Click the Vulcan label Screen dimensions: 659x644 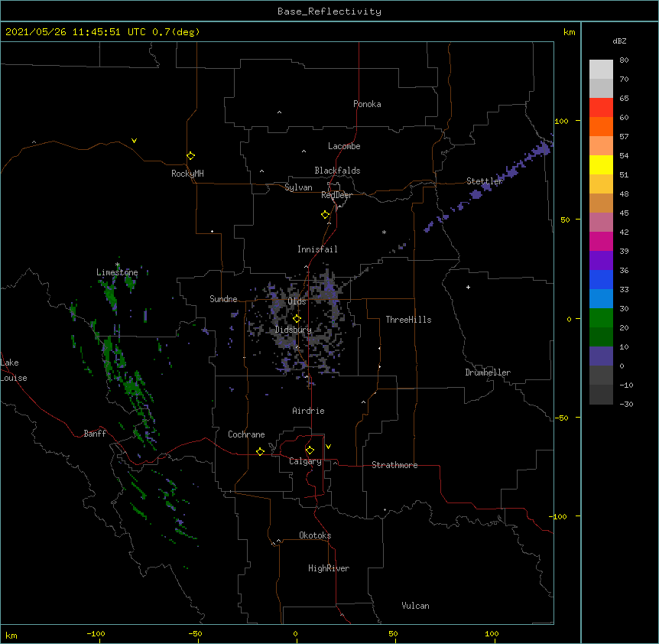415,606
